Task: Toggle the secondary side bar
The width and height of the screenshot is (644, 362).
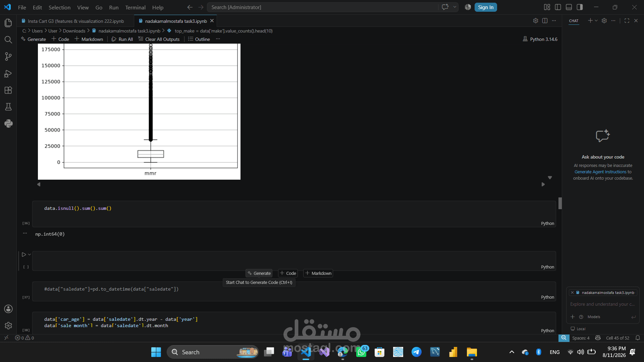Action: pos(580,7)
